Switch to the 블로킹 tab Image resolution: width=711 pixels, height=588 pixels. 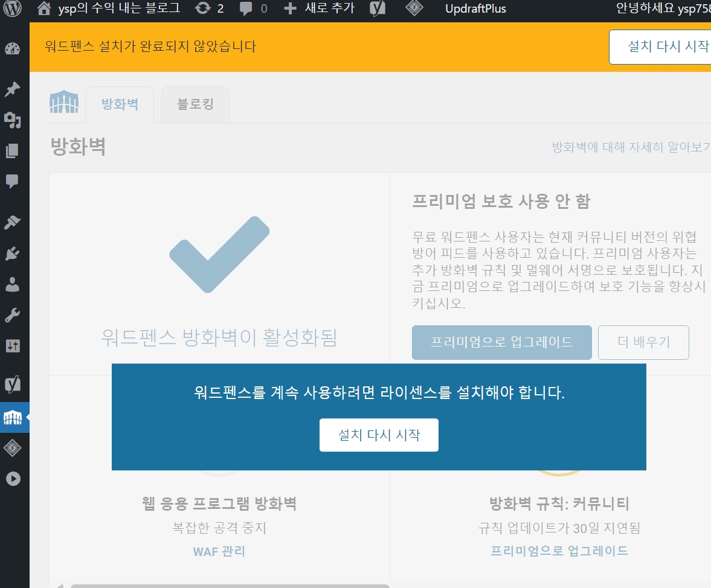pos(195,104)
